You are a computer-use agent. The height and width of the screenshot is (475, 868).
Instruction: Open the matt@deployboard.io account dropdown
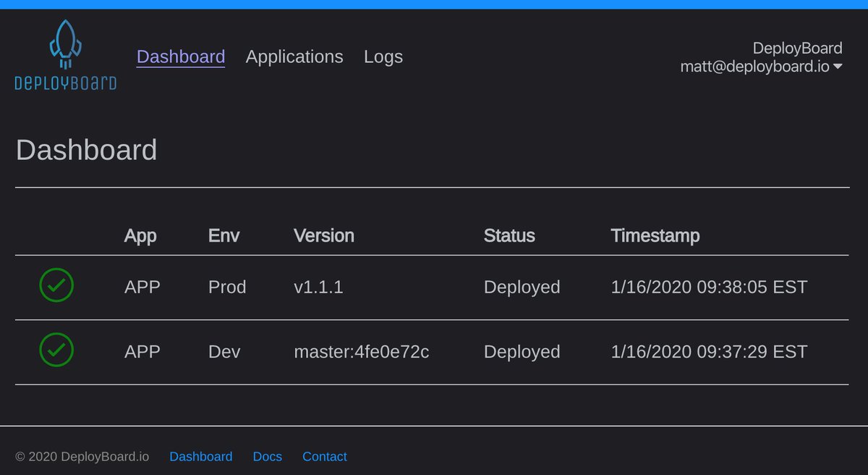pos(761,67)
